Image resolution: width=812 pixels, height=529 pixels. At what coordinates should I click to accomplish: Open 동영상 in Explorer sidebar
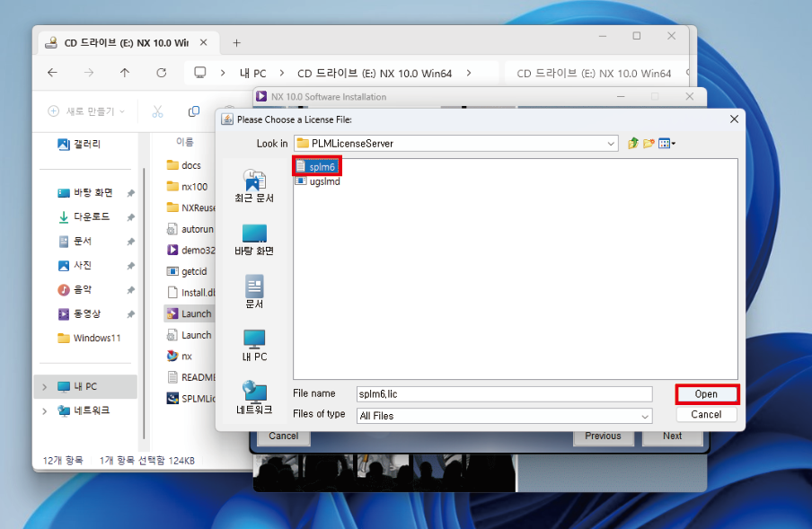click(79, 314)
